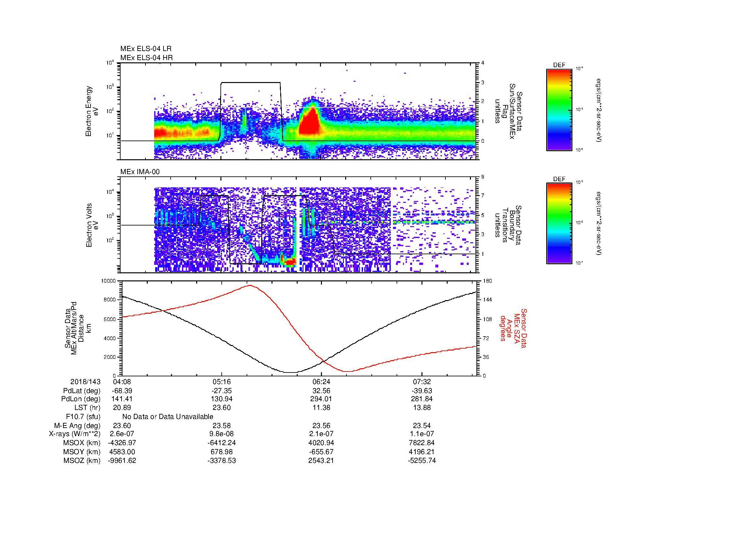Image resolution: width=756 pixels, height=534 pixels.
Task: Click the lower DEF color bar
Action: [x=559, y=224]
